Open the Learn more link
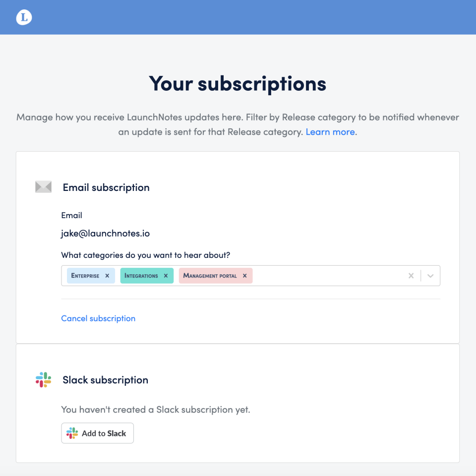This screenshot has width=476, height=476. click(330, 132)
